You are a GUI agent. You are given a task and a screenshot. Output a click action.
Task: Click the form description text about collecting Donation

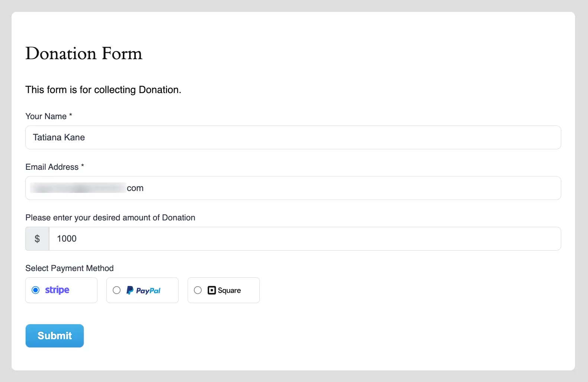click(x=103, y=90)
